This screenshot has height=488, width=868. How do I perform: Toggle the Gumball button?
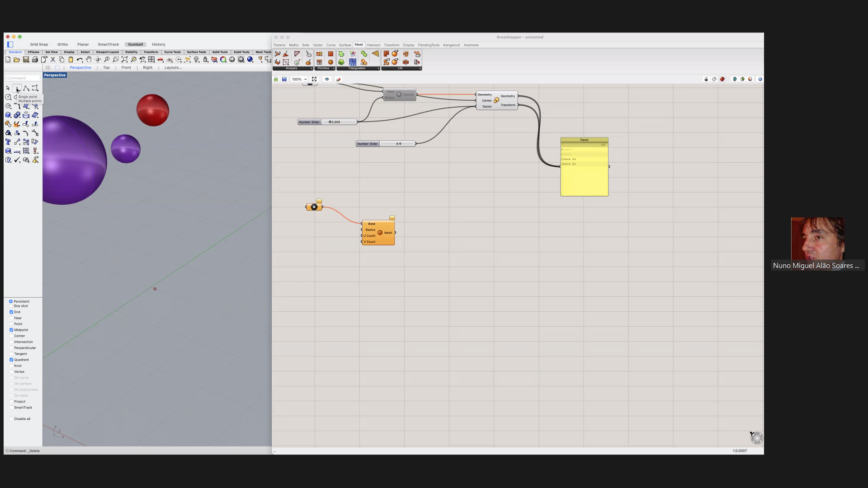pyautogui.click(x=135, y=44)
